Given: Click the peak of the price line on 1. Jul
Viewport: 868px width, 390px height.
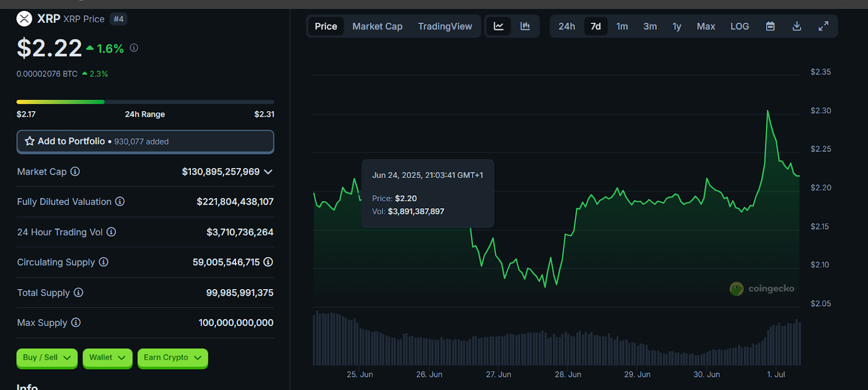Looking at the screenshot, I should click(x=768, y=111).
